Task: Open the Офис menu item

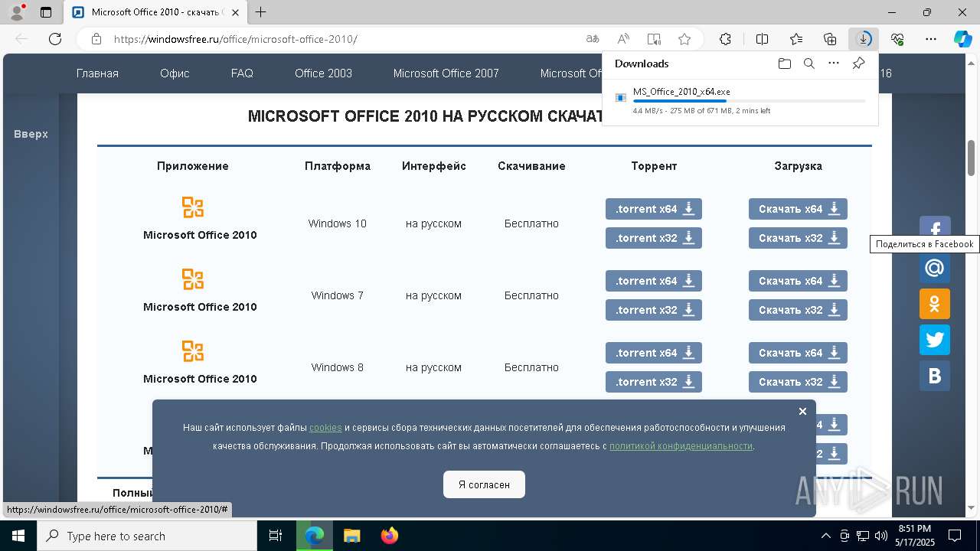Action: point(175,73)
